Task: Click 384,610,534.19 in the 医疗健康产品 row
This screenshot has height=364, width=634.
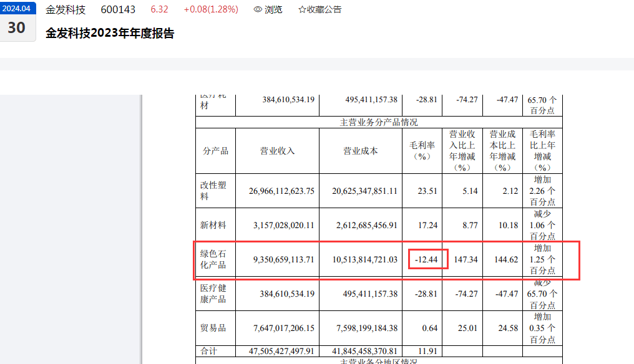Action: pyautogui.click(x=287, y=294)
